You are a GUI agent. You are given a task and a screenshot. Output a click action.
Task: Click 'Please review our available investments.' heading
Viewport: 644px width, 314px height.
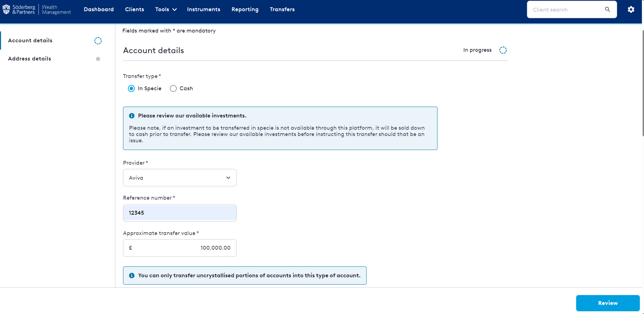pyautogui.click(x=192, y=116)
